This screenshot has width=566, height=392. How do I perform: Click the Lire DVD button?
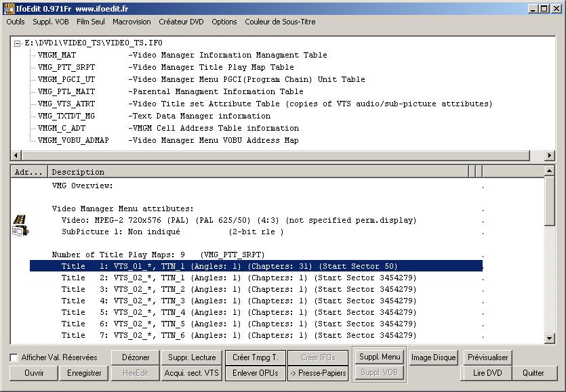point(487,373)
